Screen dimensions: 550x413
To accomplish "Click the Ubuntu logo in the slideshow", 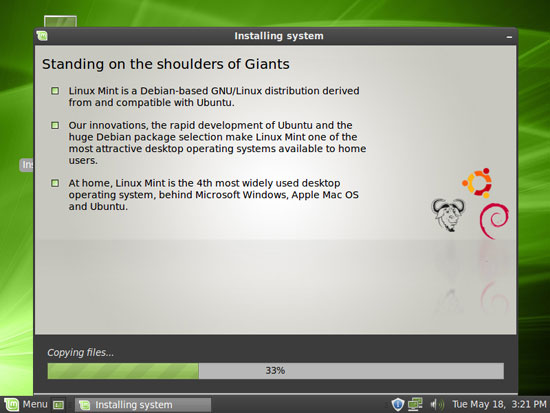I will 477,183.
